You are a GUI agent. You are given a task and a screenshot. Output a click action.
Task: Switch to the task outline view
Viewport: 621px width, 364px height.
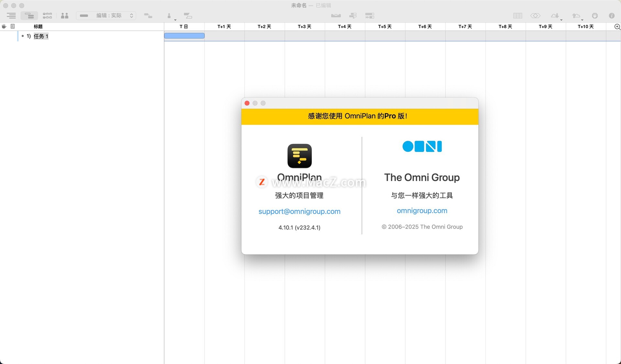coord(11,16)
